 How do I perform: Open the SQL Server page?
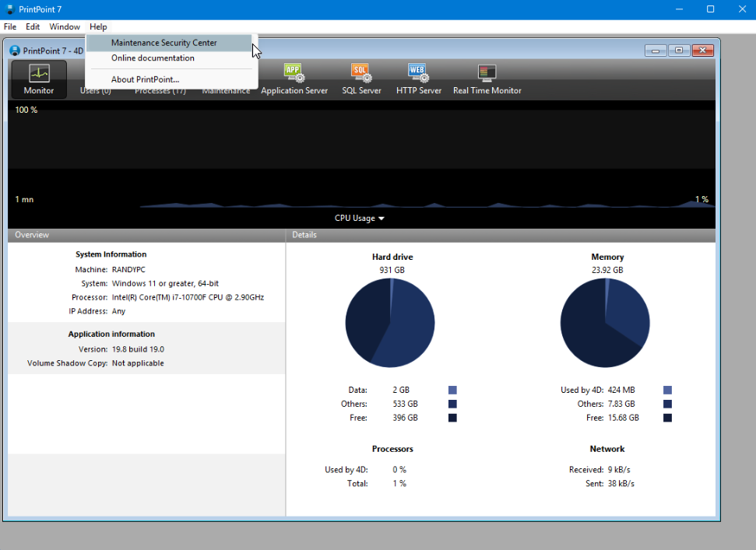coord(361,79)
